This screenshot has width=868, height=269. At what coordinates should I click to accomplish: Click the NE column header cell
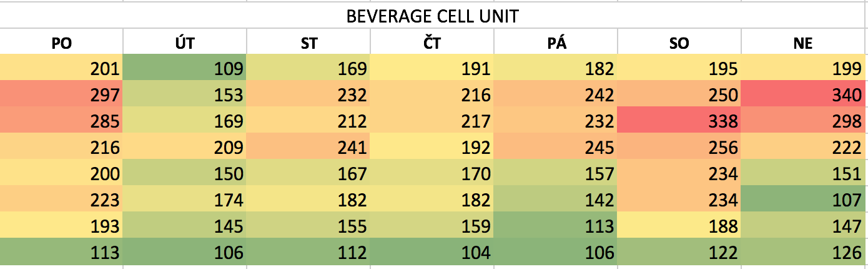point(804,43)
